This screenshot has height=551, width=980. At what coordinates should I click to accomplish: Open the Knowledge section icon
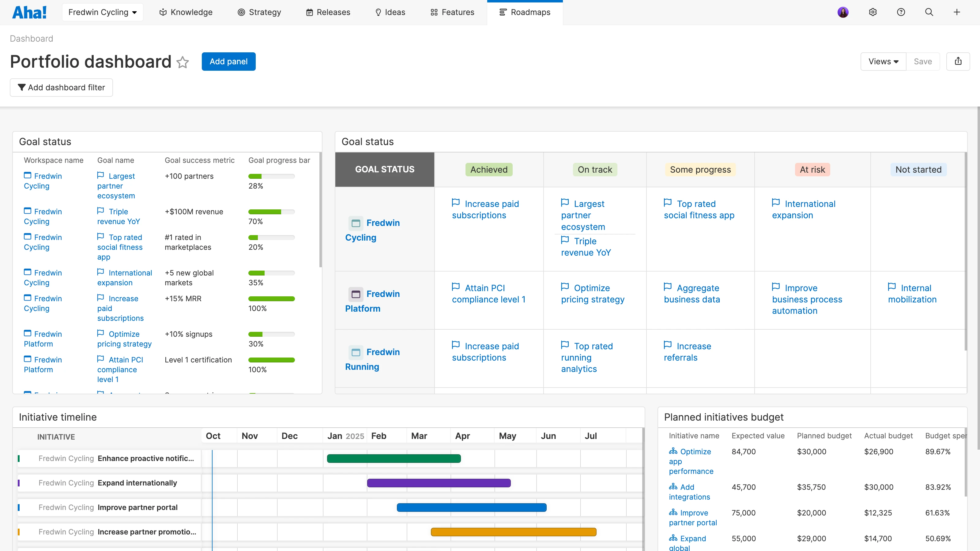pyautogui.click(x=163, y=12)
